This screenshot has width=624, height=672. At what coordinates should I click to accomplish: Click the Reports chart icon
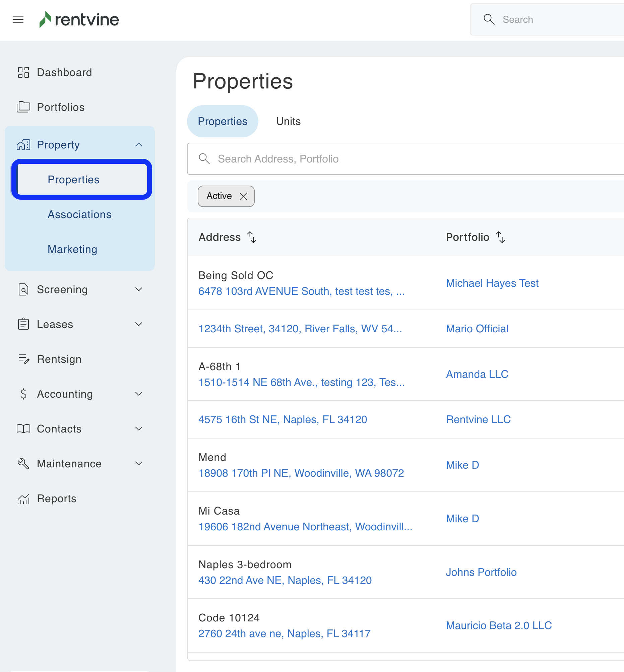tap(24, 498)
